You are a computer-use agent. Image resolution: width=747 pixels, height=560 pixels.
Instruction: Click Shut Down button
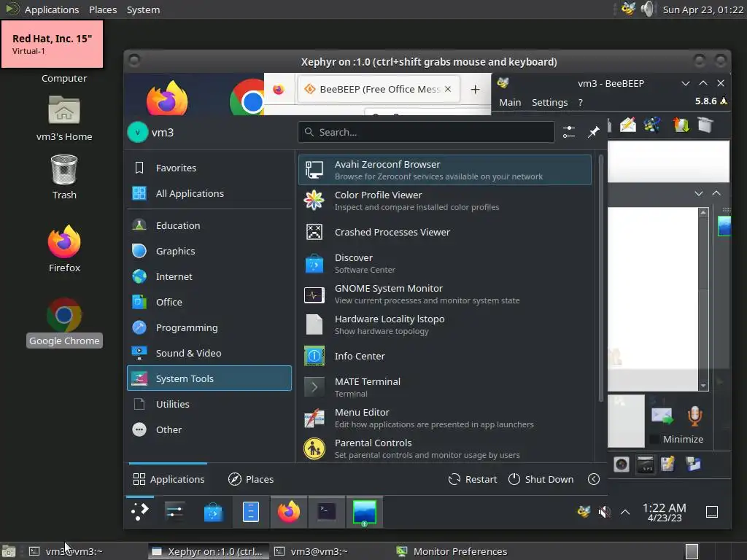[x=541, y=479]
